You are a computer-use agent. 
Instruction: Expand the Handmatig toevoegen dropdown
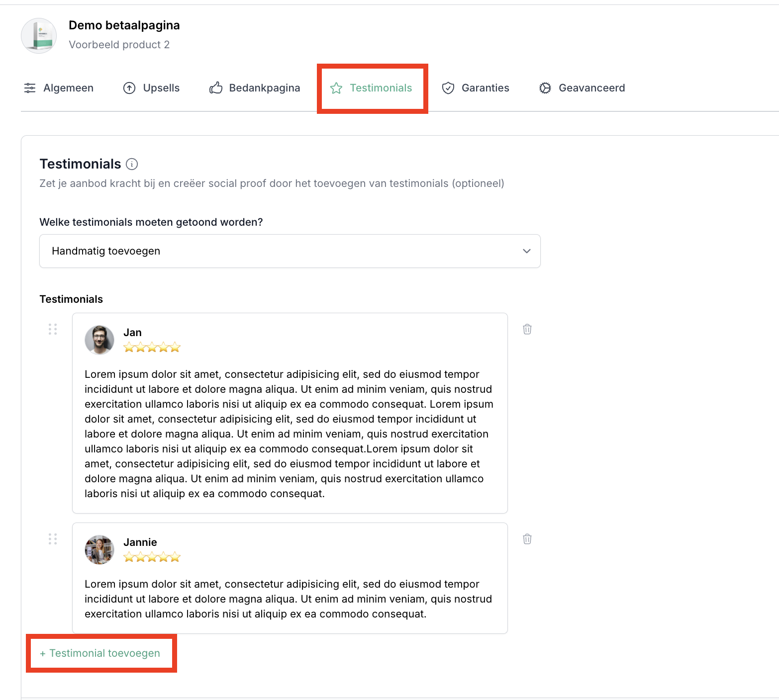(x=290, y=251)
